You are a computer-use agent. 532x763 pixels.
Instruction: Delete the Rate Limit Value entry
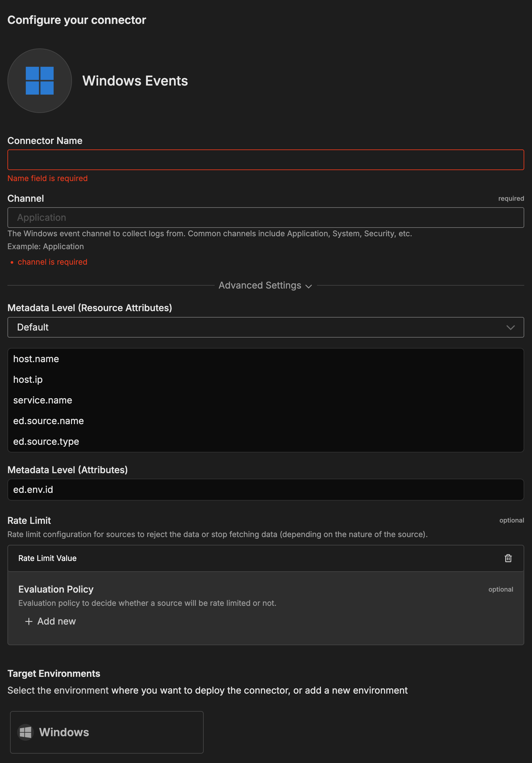508,558
